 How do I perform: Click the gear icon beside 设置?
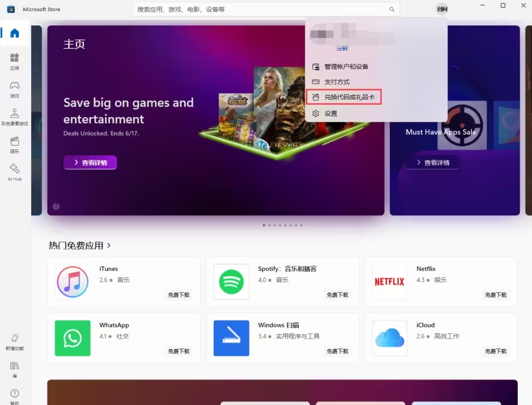[315, 113]
